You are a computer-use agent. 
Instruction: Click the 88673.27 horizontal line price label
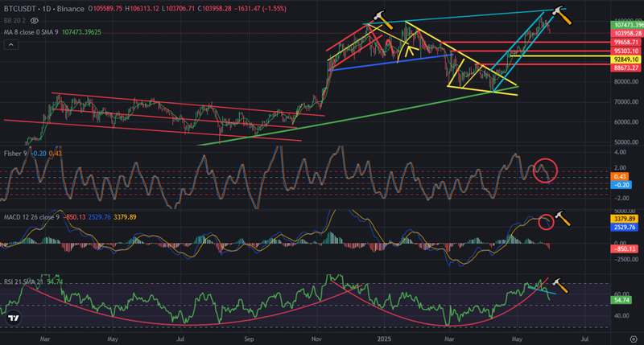tap(627, 68)
